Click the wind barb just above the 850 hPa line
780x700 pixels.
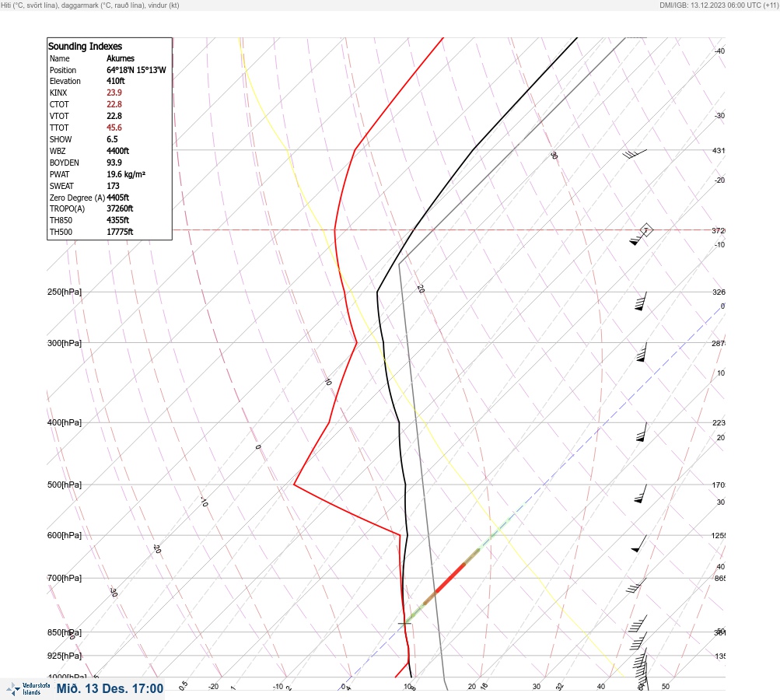[638, 623]
